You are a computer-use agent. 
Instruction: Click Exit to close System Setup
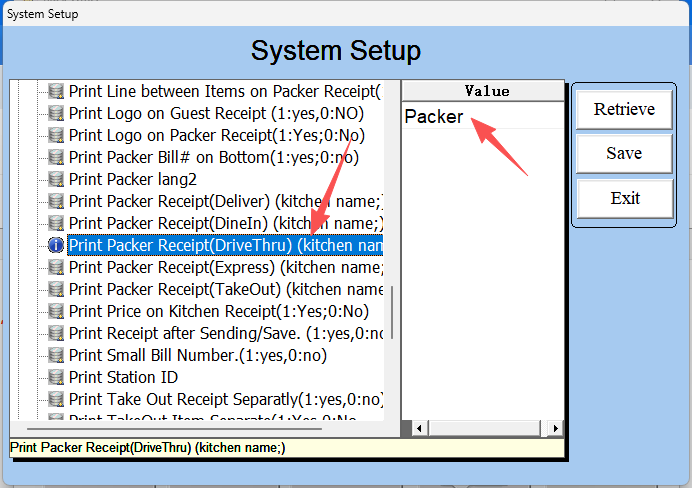[623, 198]
